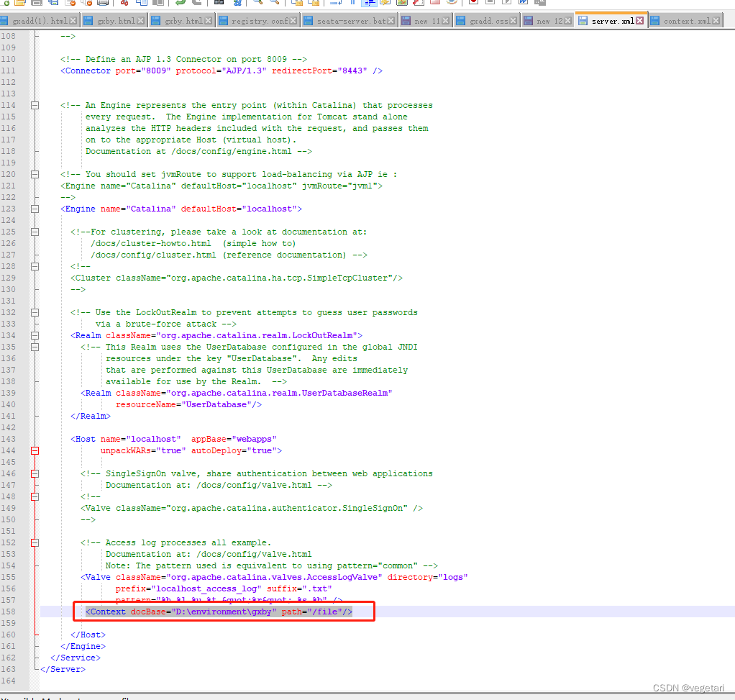735x700 pixels.
Task: Collapse the jvmRoute comment fold at line 120
Action: point(35,174)
